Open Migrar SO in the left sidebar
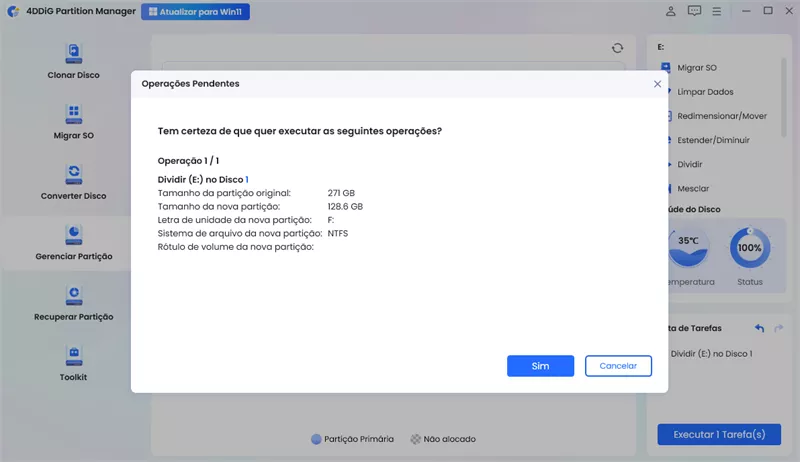800x462 pixels. pyautogui.click(x=73, y=122)
